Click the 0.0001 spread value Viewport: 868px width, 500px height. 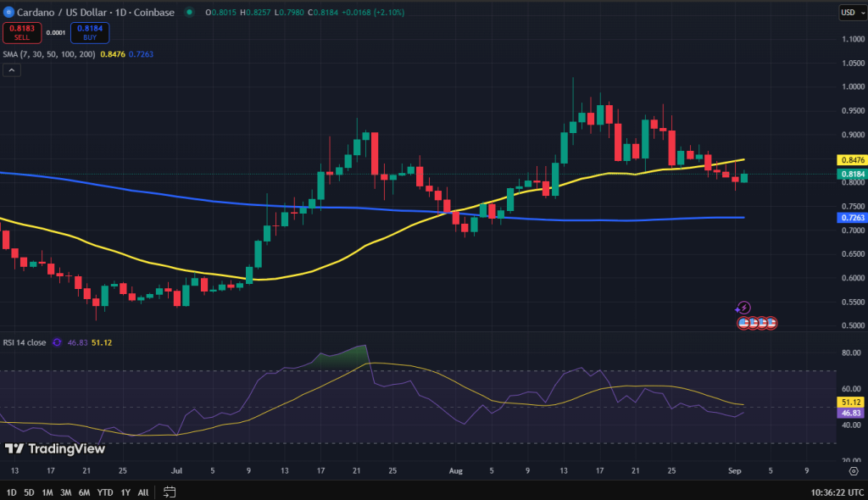[56, 33]
